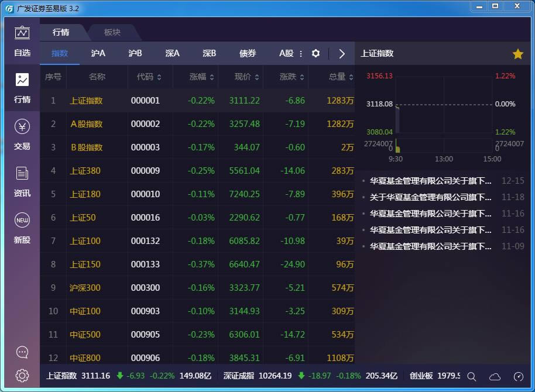
Task: Click the cloud icon in status bar
Action: [x=495, y=376]
